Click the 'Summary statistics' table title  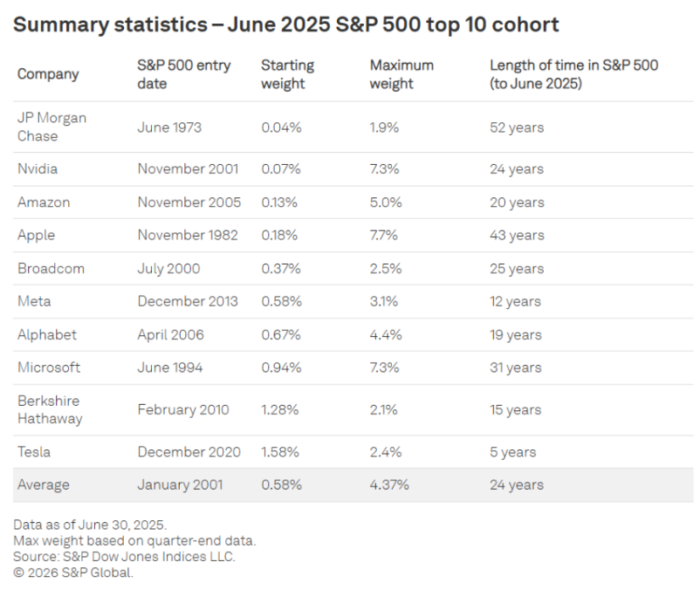tap(285, 24)
